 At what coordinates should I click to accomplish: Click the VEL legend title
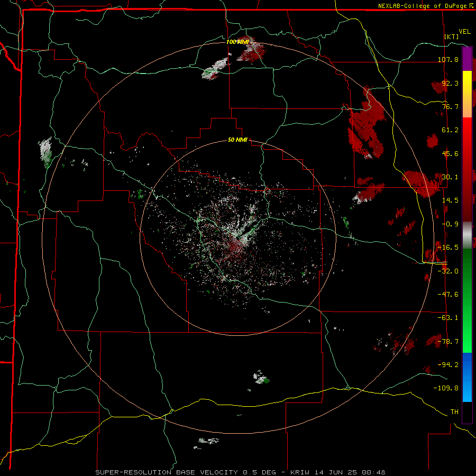point(464,32)
